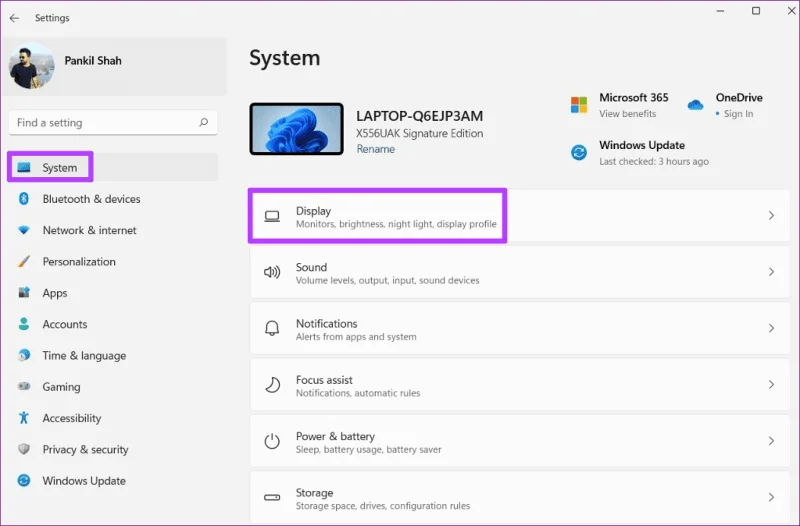The width and height of the screenshot is (800, 526).
Task: Click Pankil Shah's profile picture
Action: click(x=31, y=66)
